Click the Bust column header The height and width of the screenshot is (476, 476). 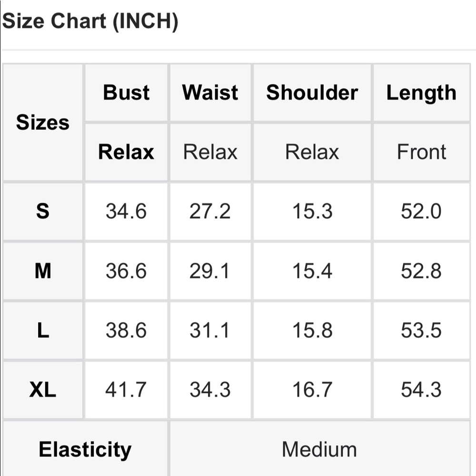[126, 92]
